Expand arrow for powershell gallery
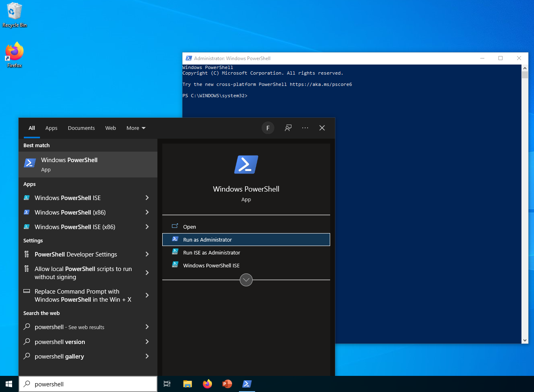The width and height of the screenshot is (534, 392). pos(147,356)
